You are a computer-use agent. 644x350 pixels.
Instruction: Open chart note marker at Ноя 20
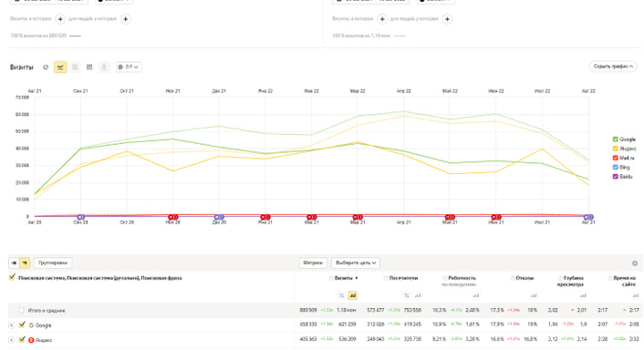173,217
